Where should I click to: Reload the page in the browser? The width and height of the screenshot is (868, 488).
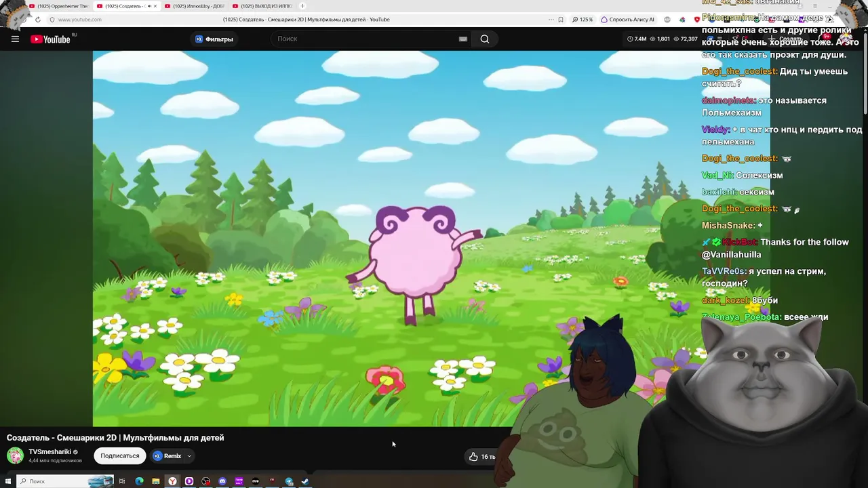coord(38,20)
